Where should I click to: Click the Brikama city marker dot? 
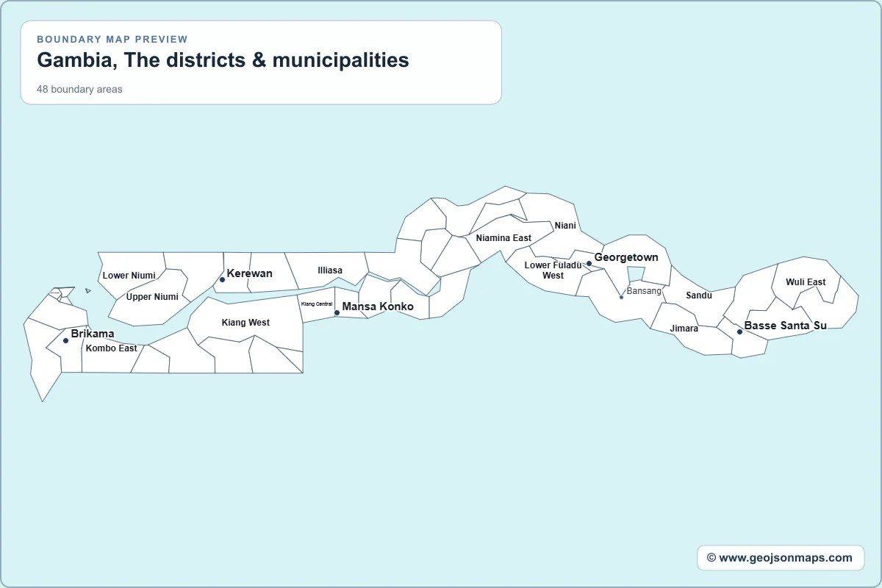tap(65, 340)
